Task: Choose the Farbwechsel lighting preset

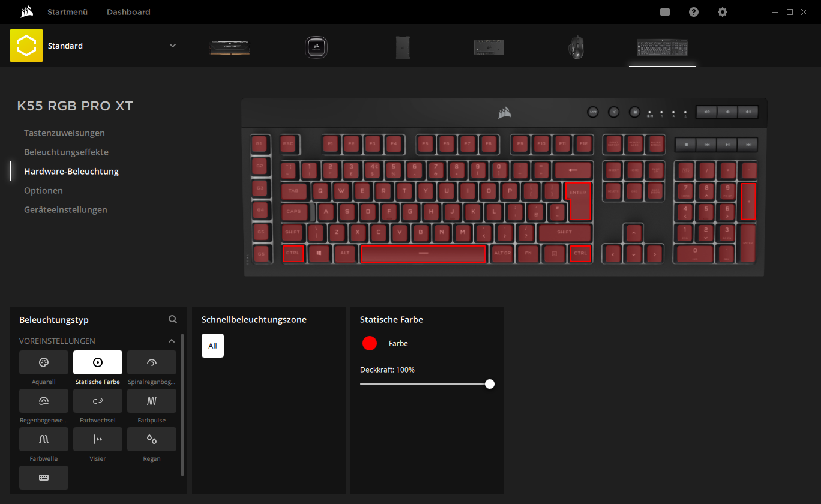Action: (x=98, y=401)
